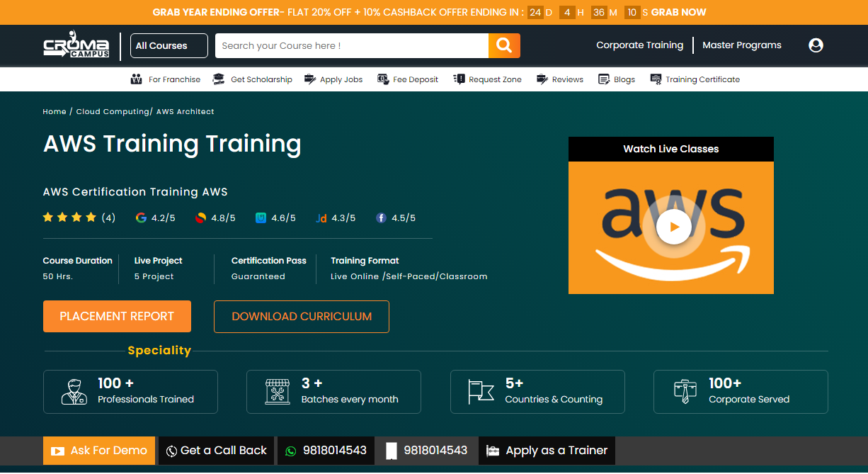Click GRAB NOW in the offer banner
The height and width of the screenshot is (474, 868).
point(678,12)
